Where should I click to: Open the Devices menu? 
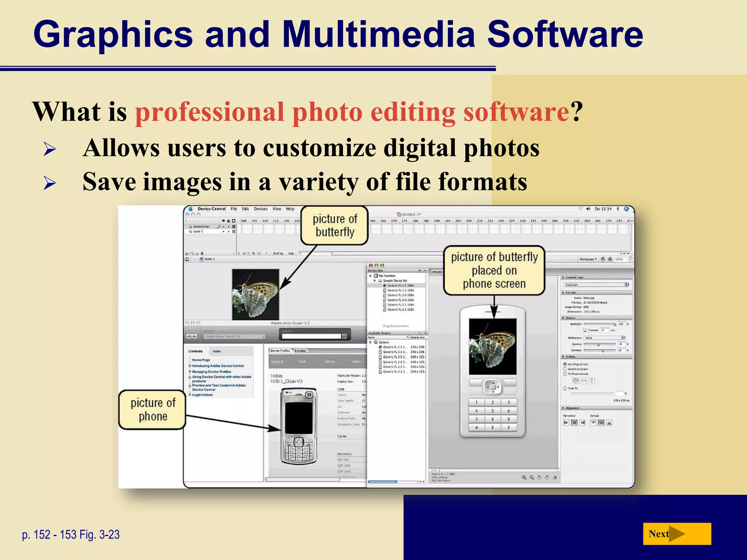[260, 209]
